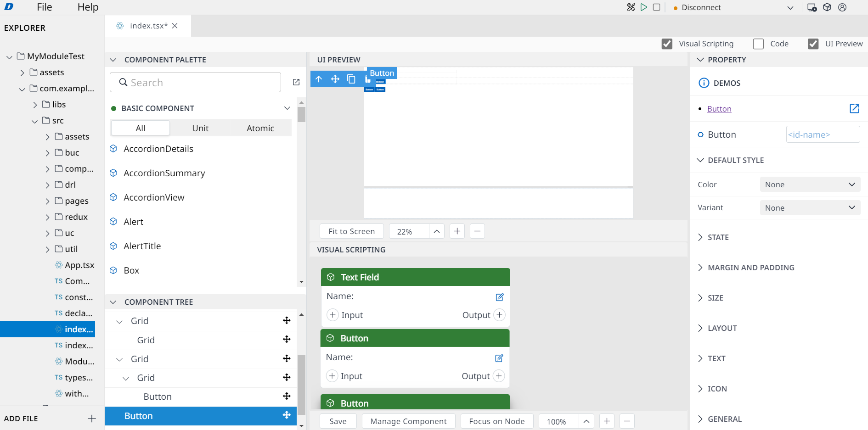Image resolution: width=868 pixels, height=430 pixels.
Task: Click the Button id-name input field
Action: point(823,134)
